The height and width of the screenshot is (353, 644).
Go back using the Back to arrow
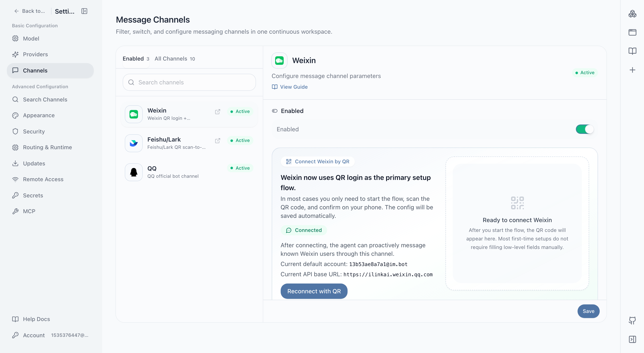[30, 11]
